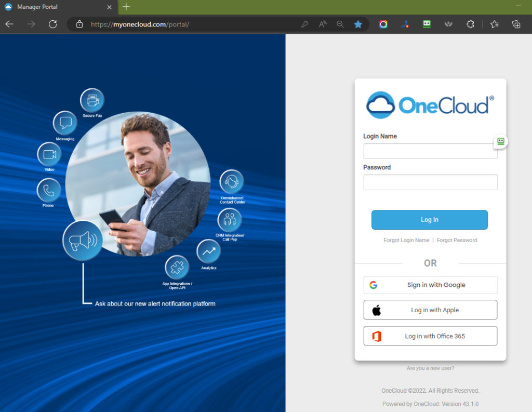The height and width of the screenshot is (412, 532).
Task: Reload the page with the refresh icon
Action: [52, 24]
